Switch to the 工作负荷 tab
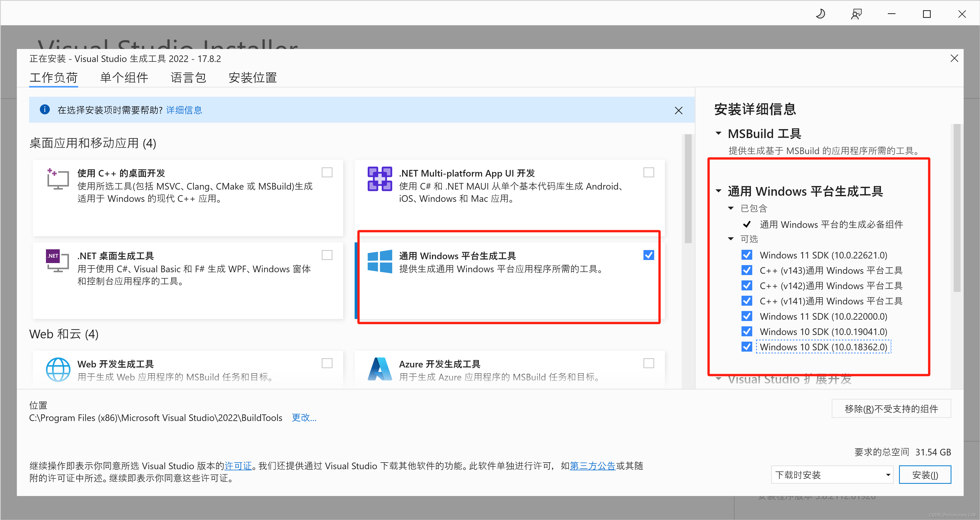Screen dimensions: 980x520 53,78
